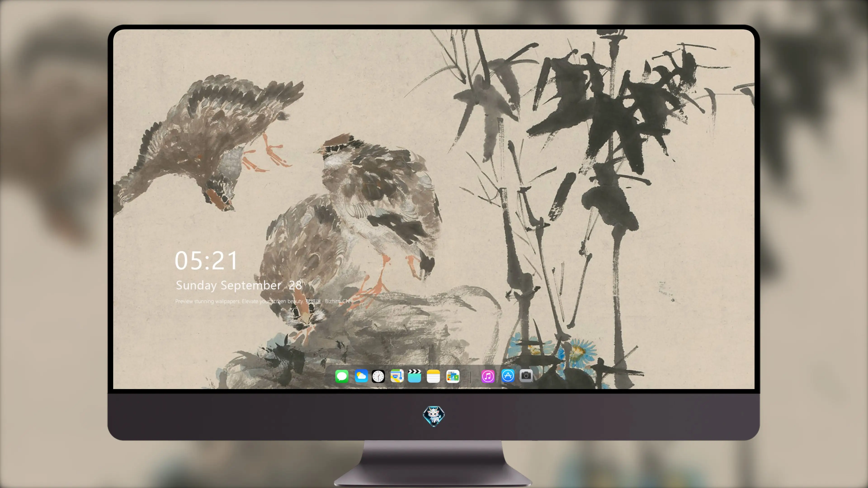Launch the Maps app from the dock
This screenshot has width=868, height=488.
(397, 376)
